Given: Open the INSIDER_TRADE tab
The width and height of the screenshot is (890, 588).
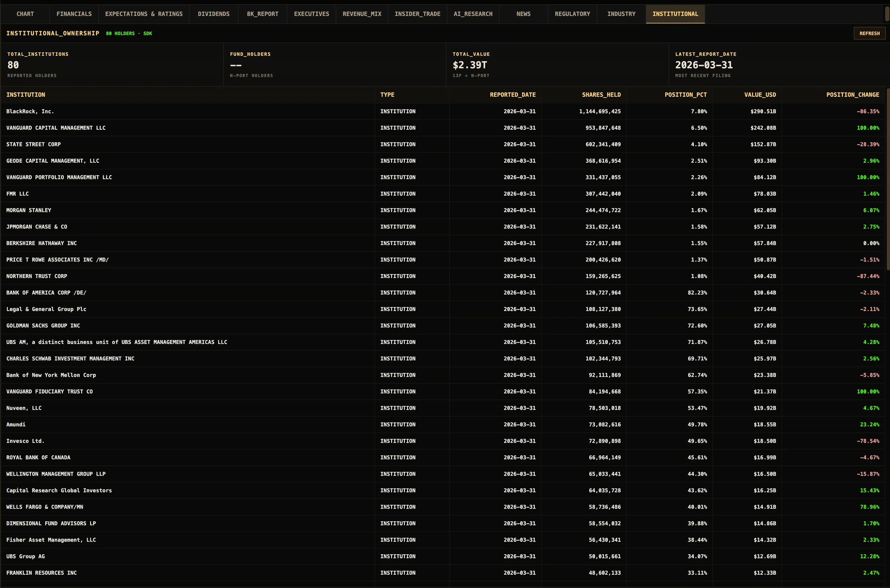Looking at the screenshot, I should [418, 14].
